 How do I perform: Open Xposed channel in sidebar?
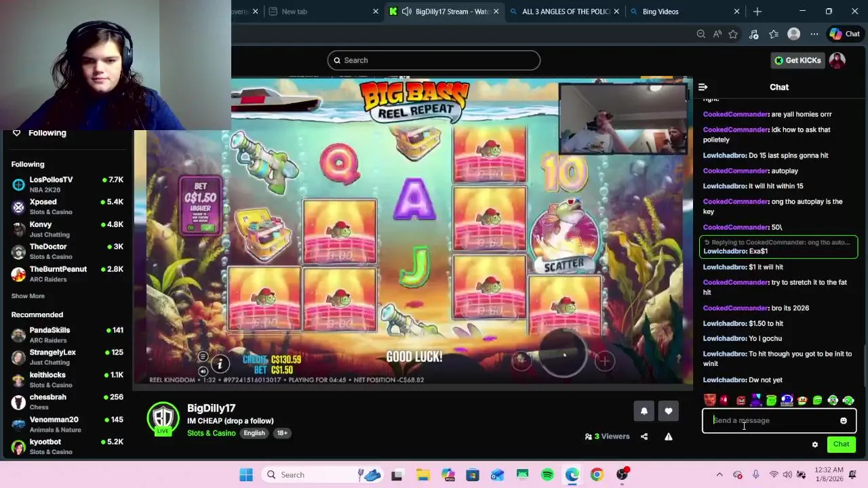(x=66, y=207)
